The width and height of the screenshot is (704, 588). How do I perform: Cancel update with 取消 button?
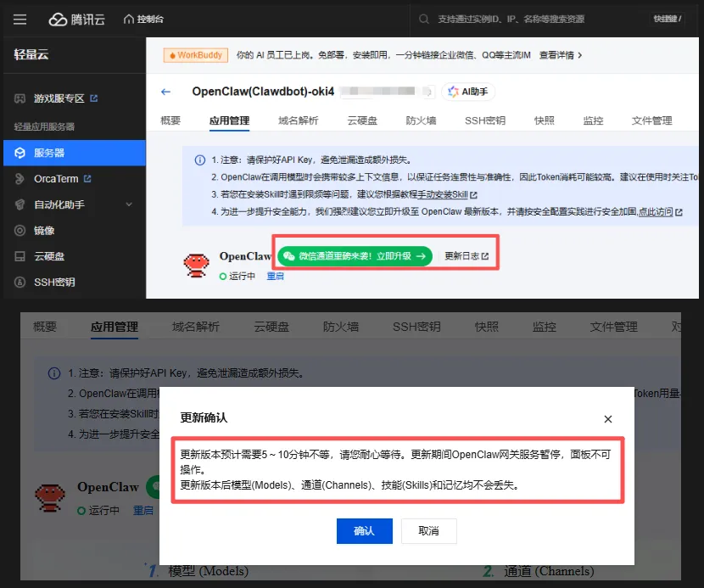click(x=429, y=531)
